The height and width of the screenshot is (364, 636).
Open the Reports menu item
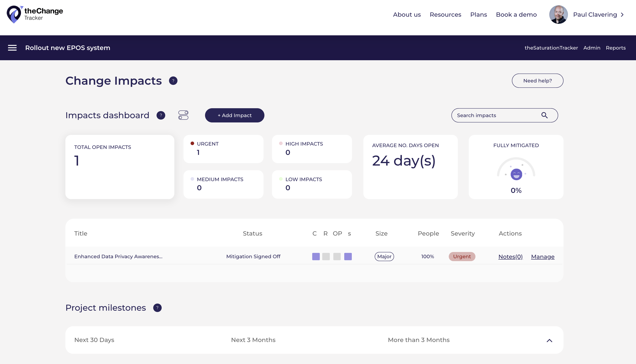pyautogui.click(x=616, y=48)
